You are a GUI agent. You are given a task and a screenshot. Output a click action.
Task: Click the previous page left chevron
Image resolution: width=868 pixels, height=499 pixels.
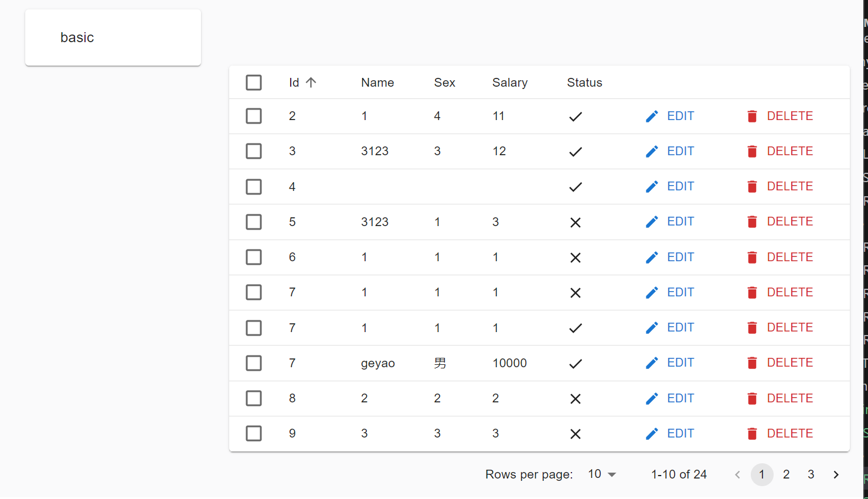737,475
